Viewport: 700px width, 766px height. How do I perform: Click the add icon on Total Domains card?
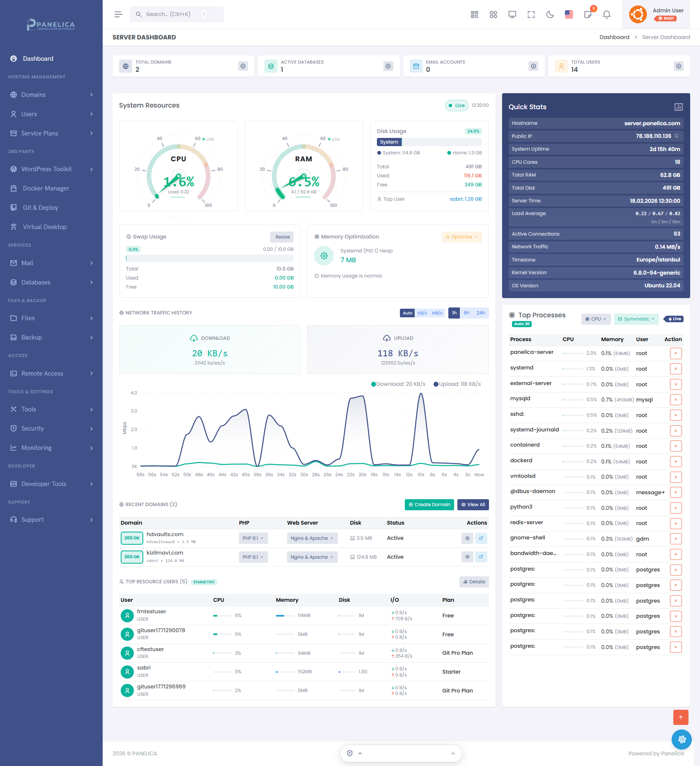point(243,66)
